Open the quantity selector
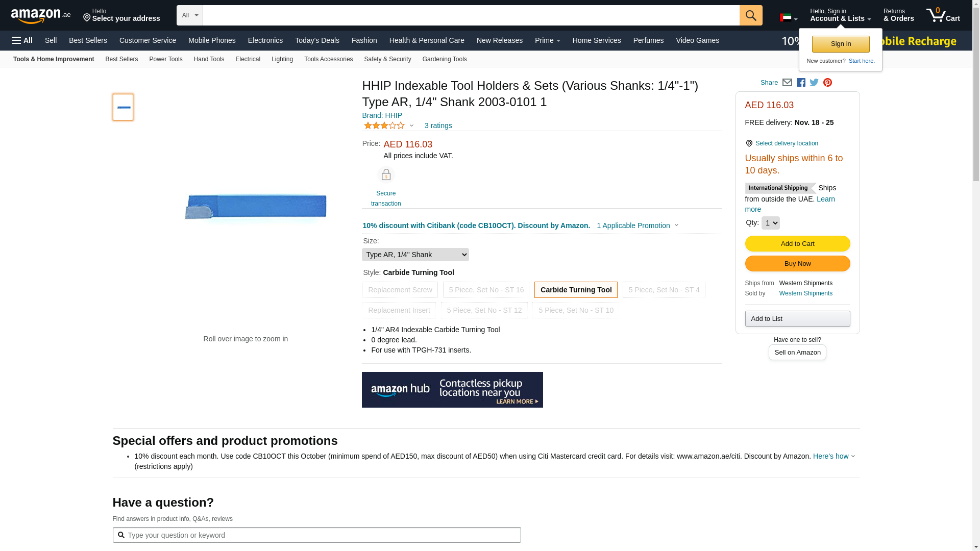 [770, 223]
